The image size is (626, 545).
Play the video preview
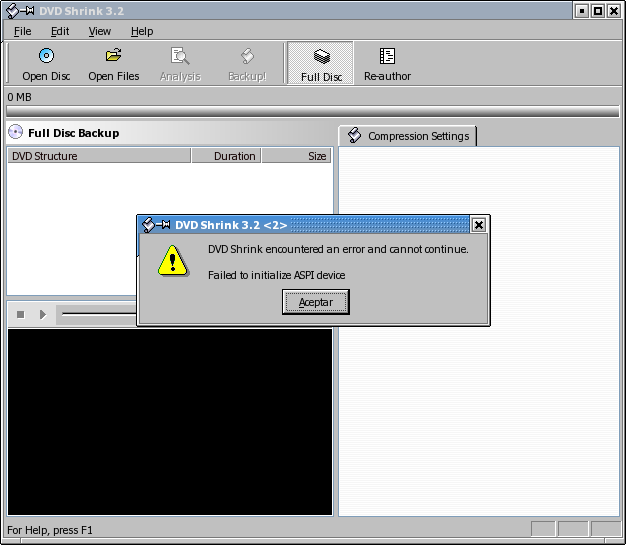tap(43, 315)
